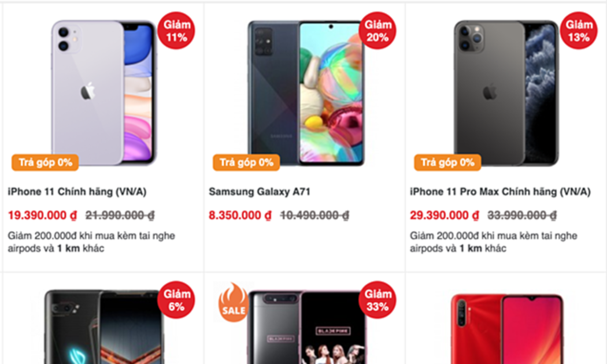Click the Trả góp 0% tag on iPhone 11

coord(45,162)
